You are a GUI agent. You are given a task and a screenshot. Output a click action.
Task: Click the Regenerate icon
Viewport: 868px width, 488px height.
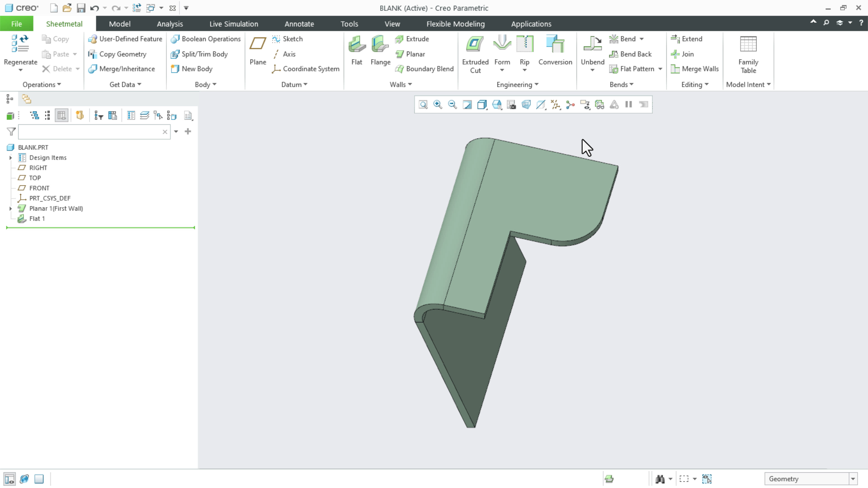pos(20,44)
